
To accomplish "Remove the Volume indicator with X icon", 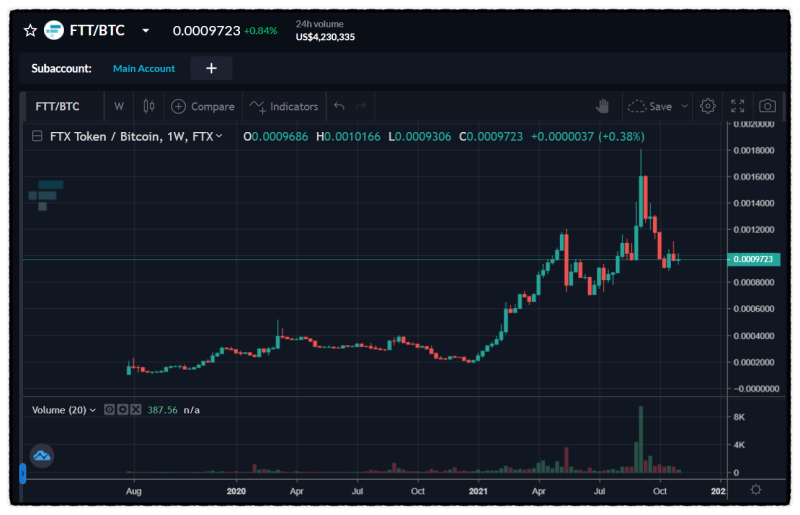I will coord(135,409).
